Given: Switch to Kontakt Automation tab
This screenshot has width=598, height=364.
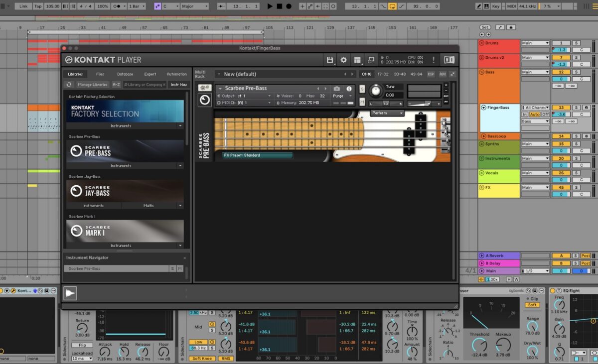Looking at the screenshot, I should [176, 74].
